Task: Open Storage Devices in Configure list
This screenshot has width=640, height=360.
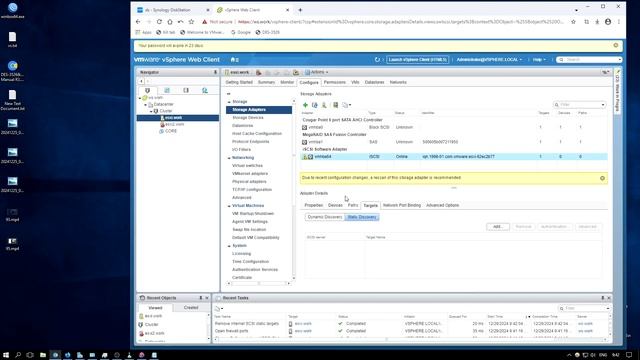Action: 248,118
